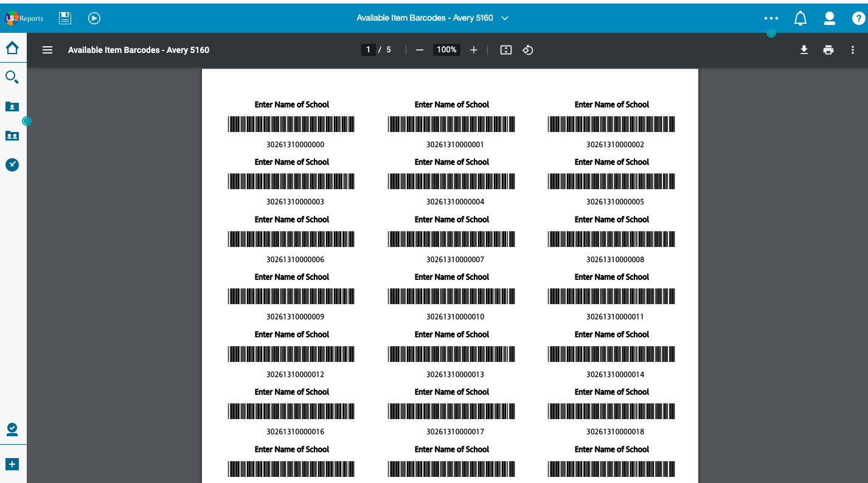This screenshot has width=868, height=483.
Task: Click the 100% zoom level field
Action: point(446,50)
